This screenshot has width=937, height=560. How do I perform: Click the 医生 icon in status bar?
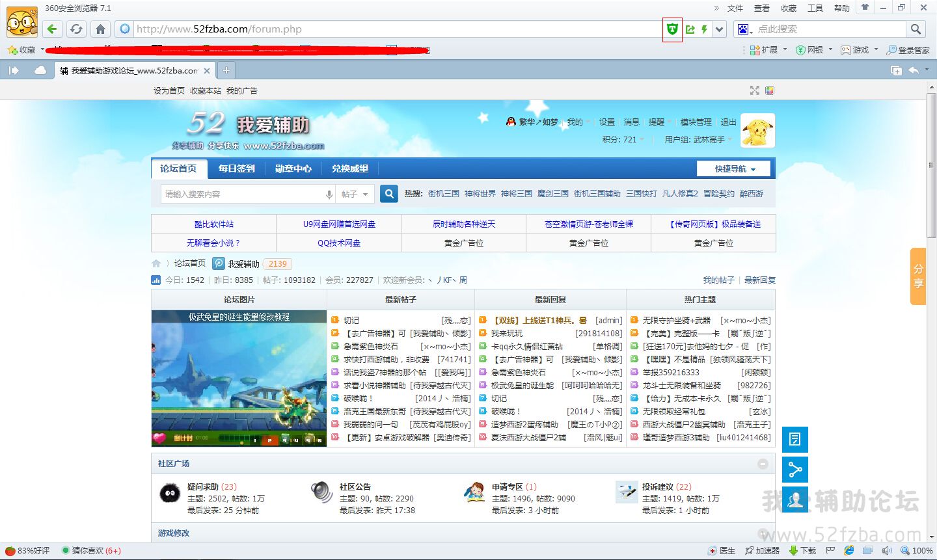coord(722,551)
